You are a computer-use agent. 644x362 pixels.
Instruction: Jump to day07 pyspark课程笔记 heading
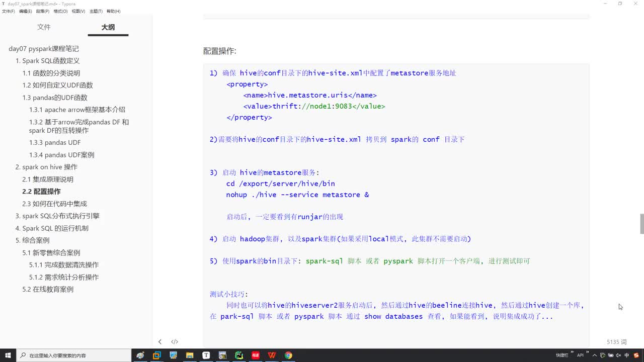click(x=44, y=49)
